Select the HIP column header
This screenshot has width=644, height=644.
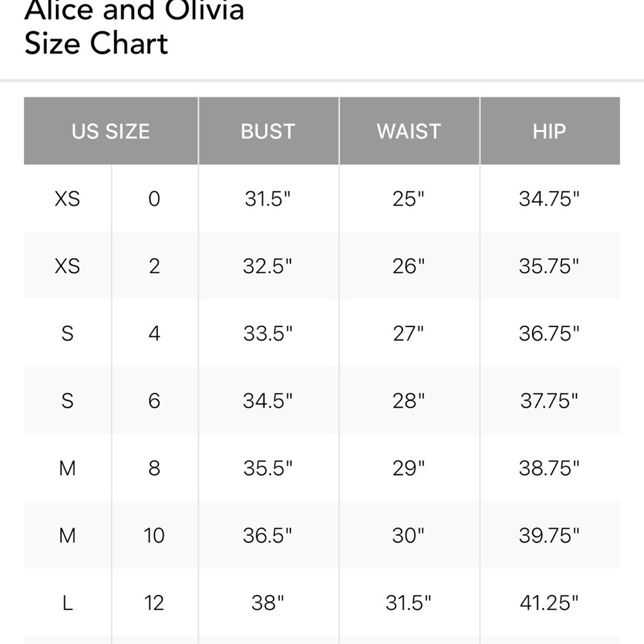550,131
